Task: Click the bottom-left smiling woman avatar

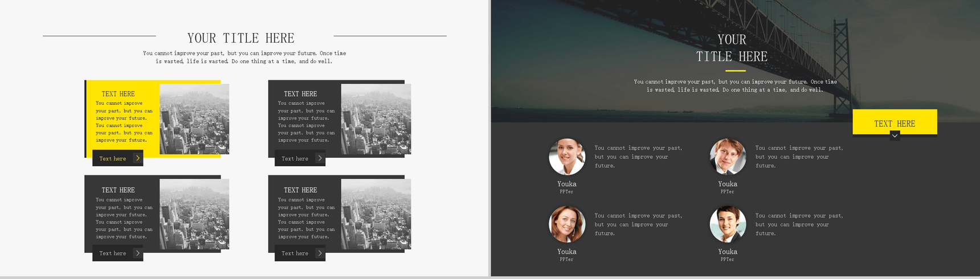Action: (x=567, y=224)
